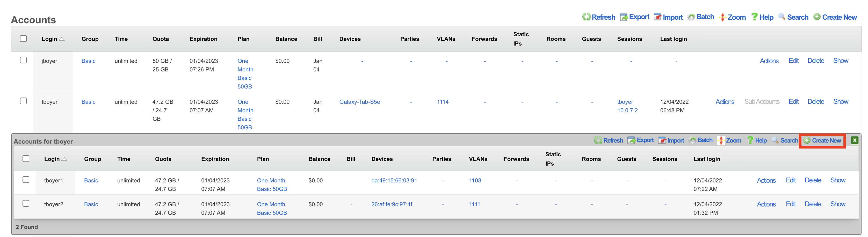Click the top Refresh icon in Accounts toolbar
868x237 pixels.
tap(586, 17)
